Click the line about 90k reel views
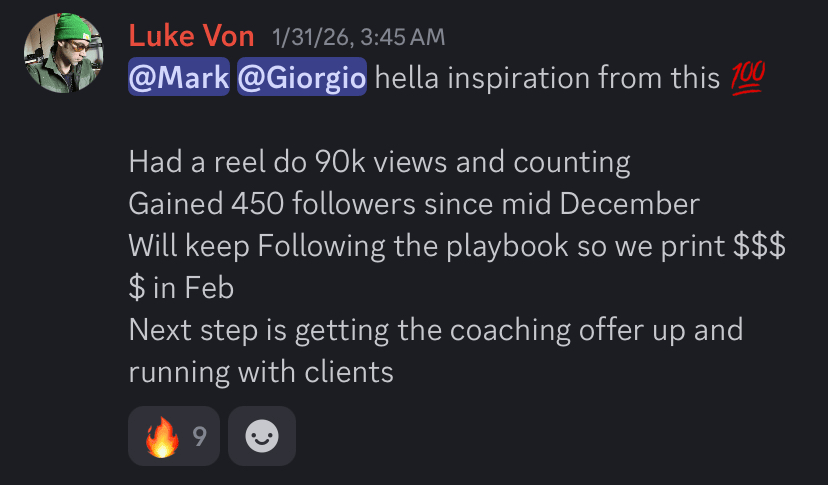The width and height of the screenshot is (828, 485). (379, 162)
